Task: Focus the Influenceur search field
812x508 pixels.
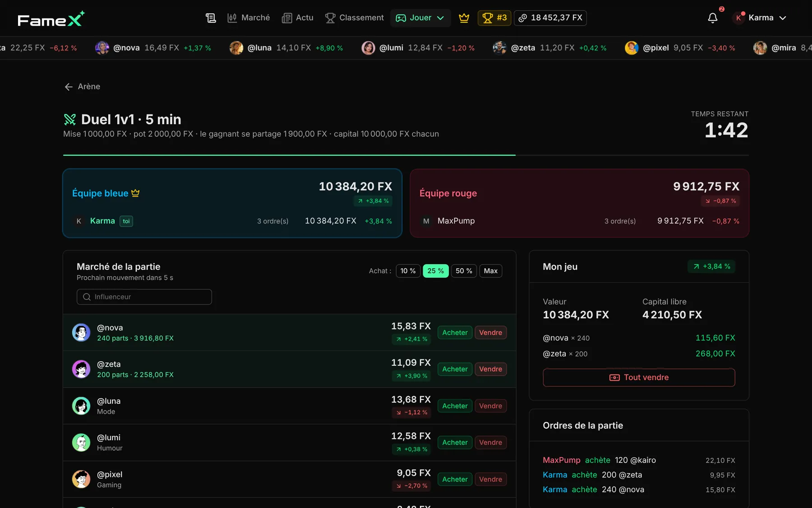Action: [144, 297]
